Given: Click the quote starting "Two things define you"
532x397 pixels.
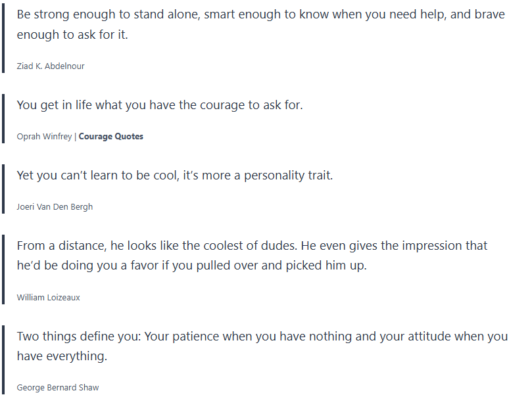Looking at the screenshot, I should (262, 336).
